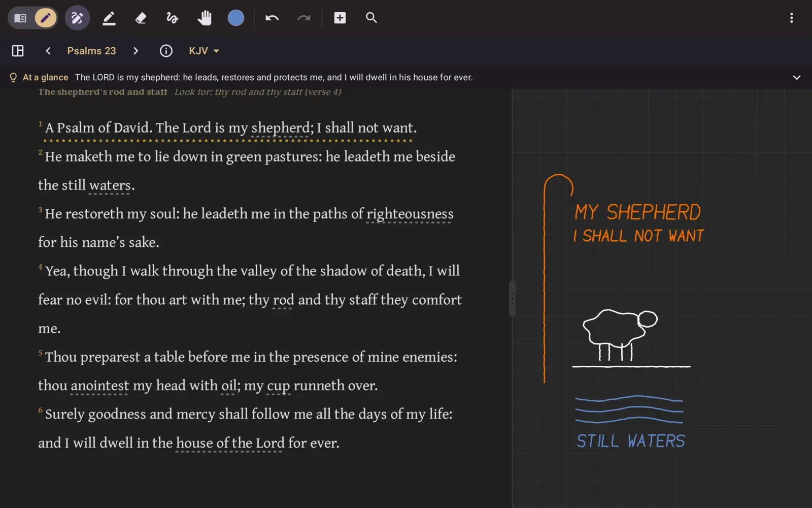
Task: Go to the next chapter
Action: click(136, 51)
